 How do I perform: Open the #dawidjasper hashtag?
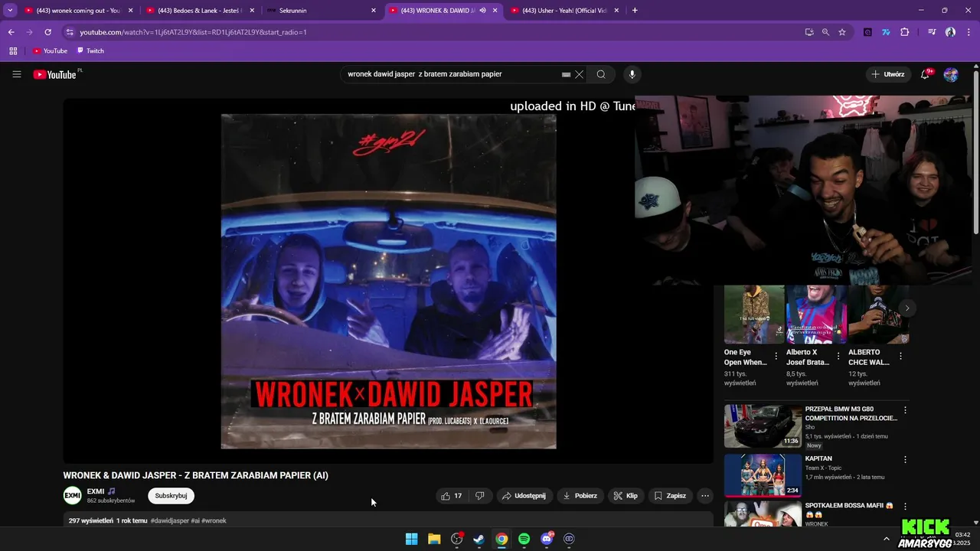click(170, 520)
